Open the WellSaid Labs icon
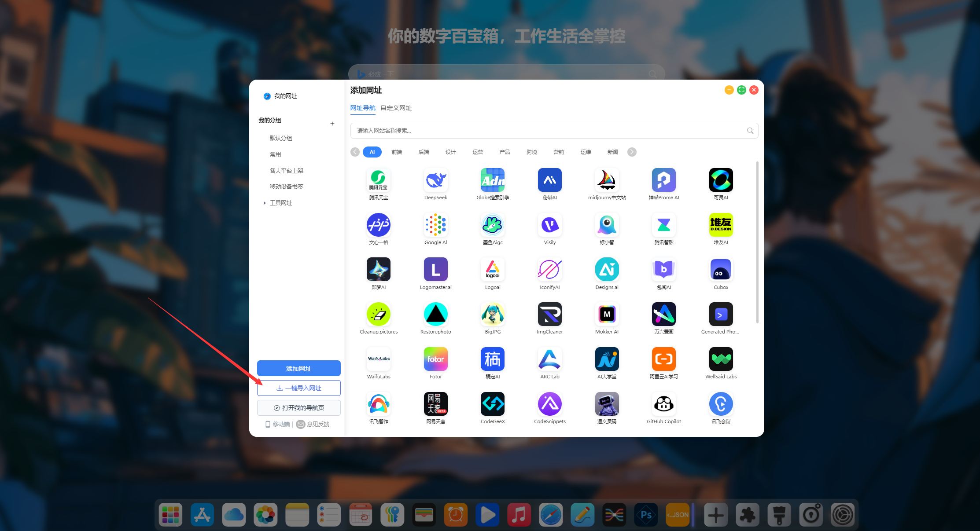The height and width of the screenshot is (531, 980). 721,359
